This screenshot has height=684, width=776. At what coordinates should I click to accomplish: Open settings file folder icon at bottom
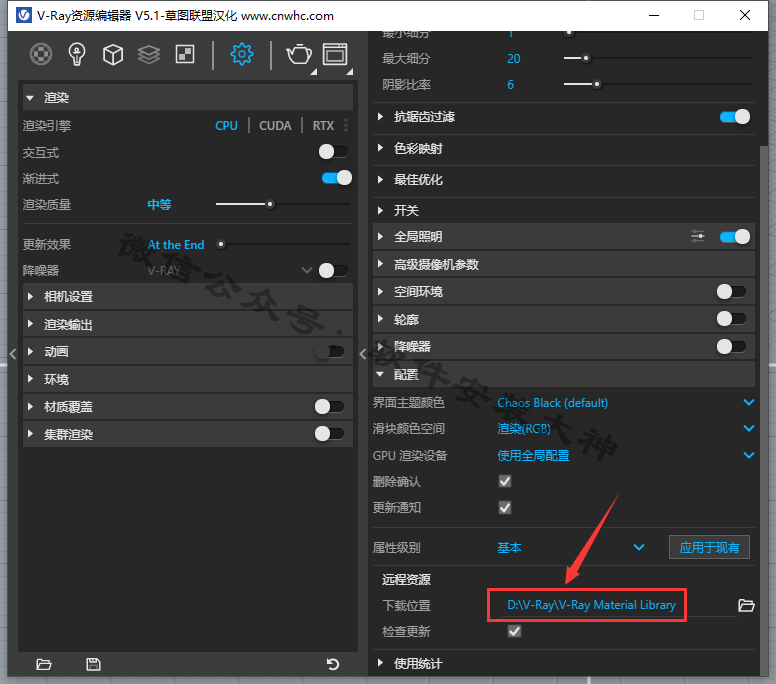click(44, 664)
